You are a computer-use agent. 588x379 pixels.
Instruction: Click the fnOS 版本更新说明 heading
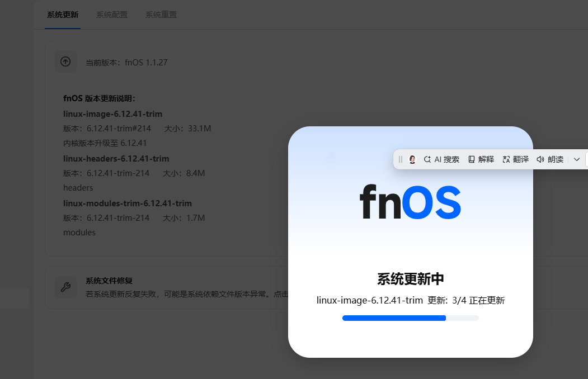100,98
